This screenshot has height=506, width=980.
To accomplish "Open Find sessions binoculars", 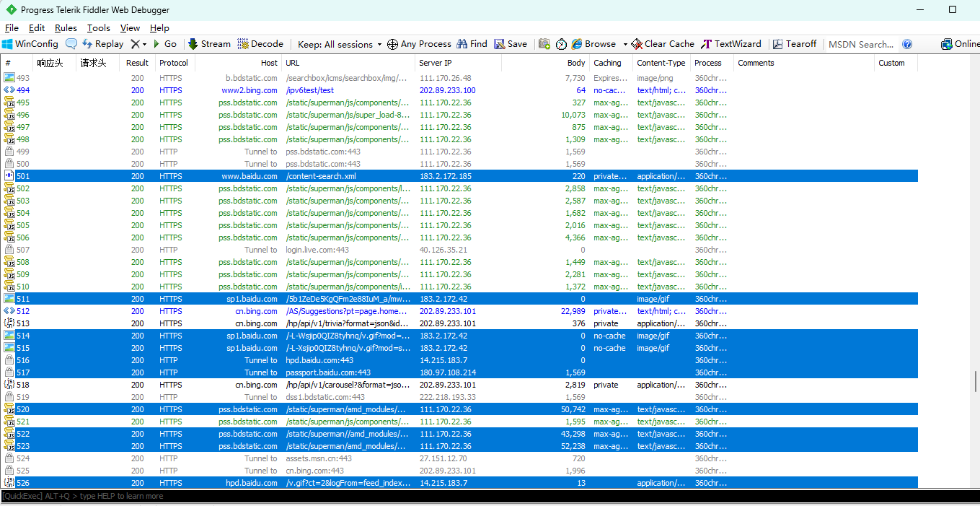I will pos(472,44).
